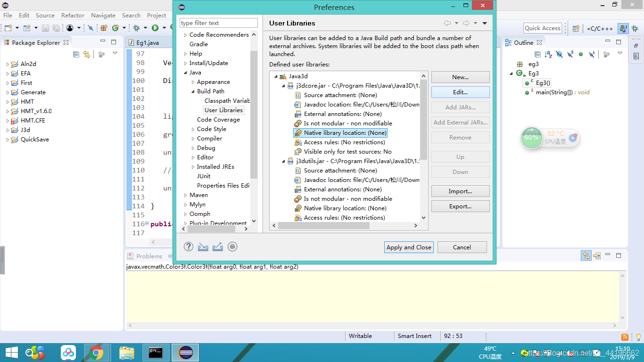Click the Collapse All icon in Package Explorer
The width and height of the screenshot is (644, 362).
point(76,54)
